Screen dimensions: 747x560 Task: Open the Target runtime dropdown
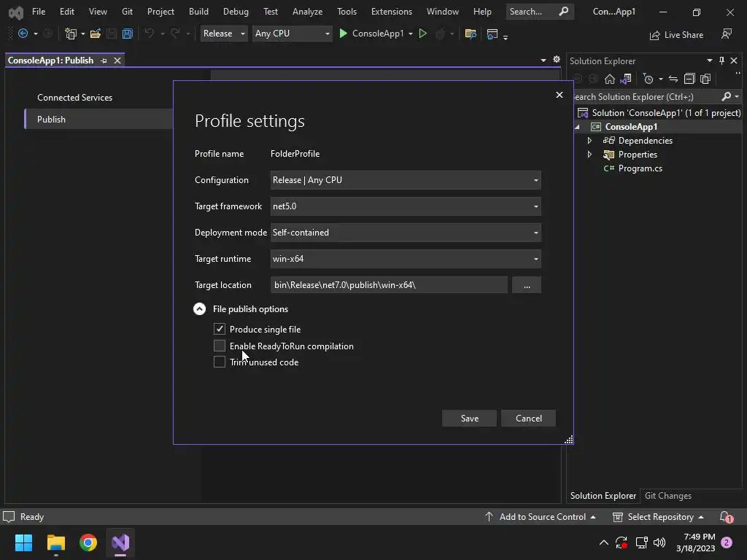tap(406, 259)
